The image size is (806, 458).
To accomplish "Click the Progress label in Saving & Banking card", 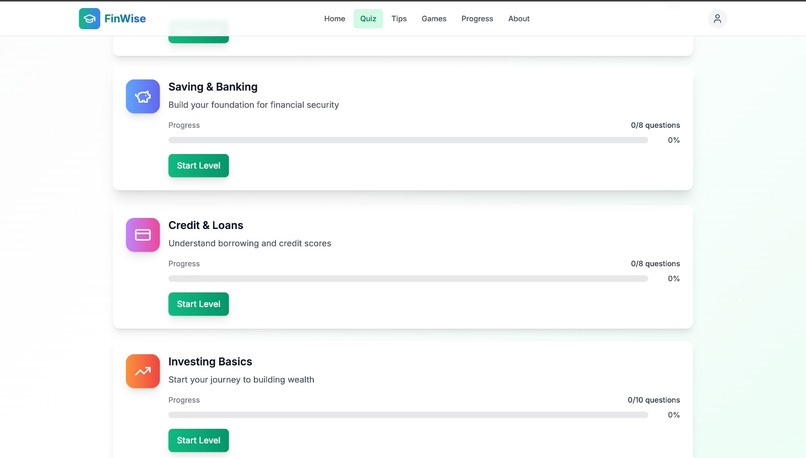I will (x=184, y=125).
